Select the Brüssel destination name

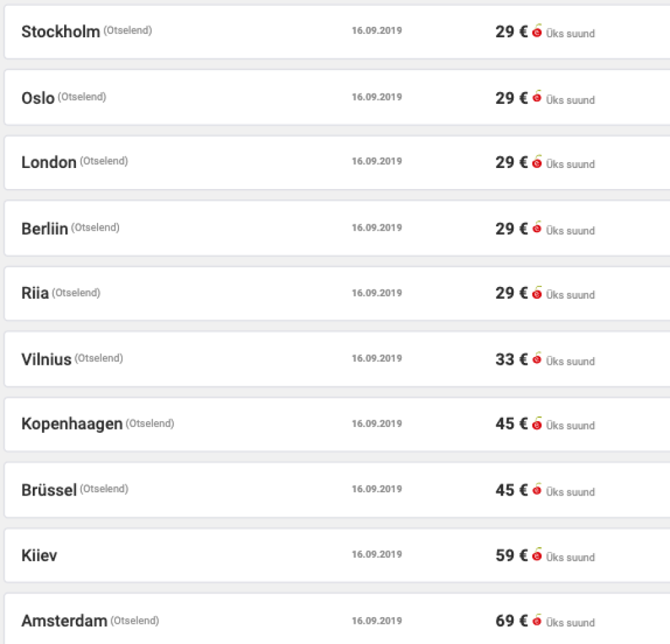coord(49,490)
